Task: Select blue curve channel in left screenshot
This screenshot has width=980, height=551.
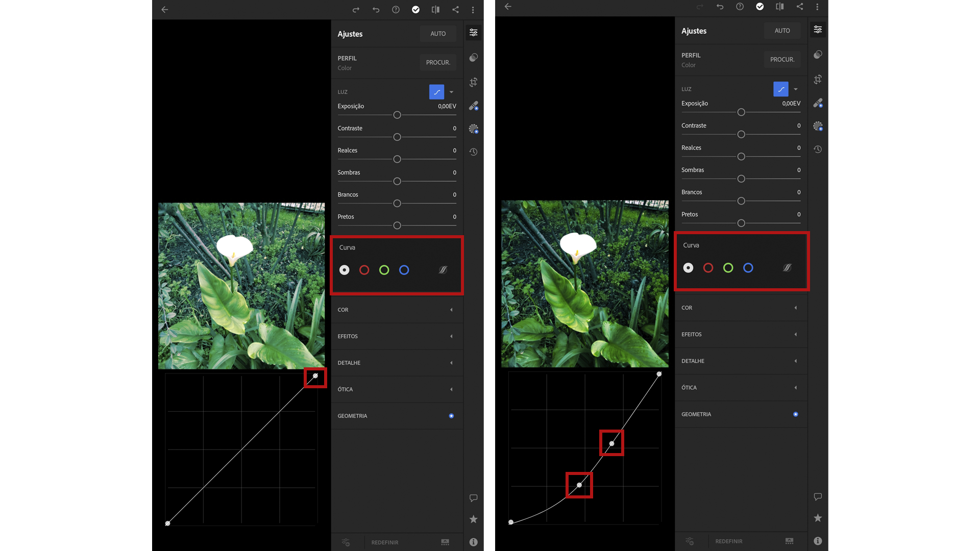Action: (404, 270)
